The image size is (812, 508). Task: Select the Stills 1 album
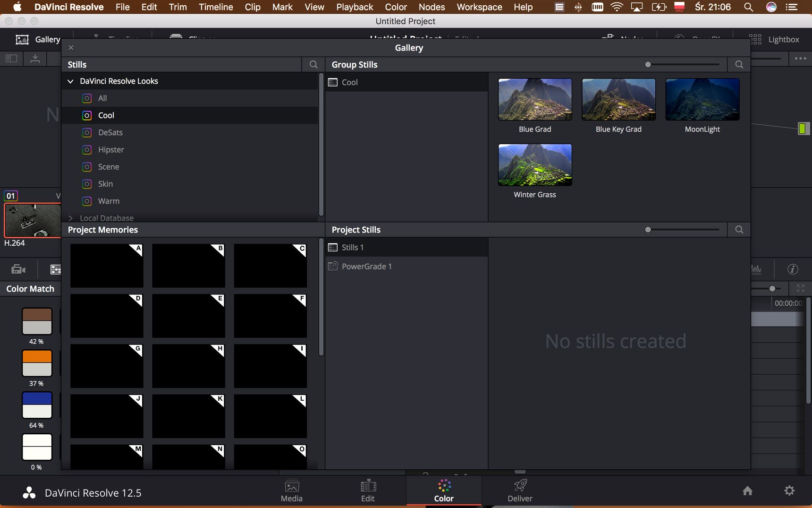[x=406, y=247]
